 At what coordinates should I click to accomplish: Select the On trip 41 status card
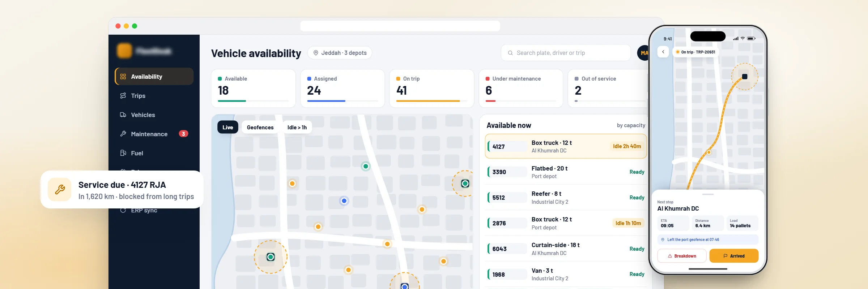[431, 89]
